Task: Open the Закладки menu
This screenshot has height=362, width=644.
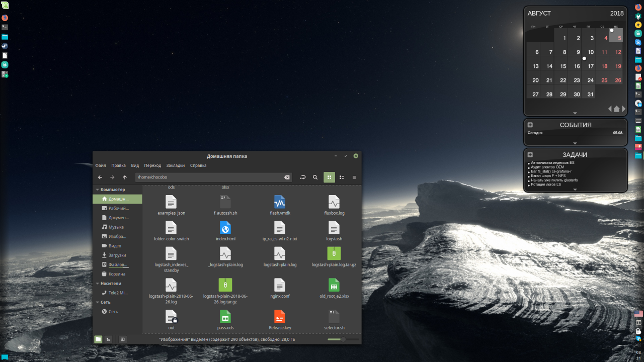Action: (176, 165)
